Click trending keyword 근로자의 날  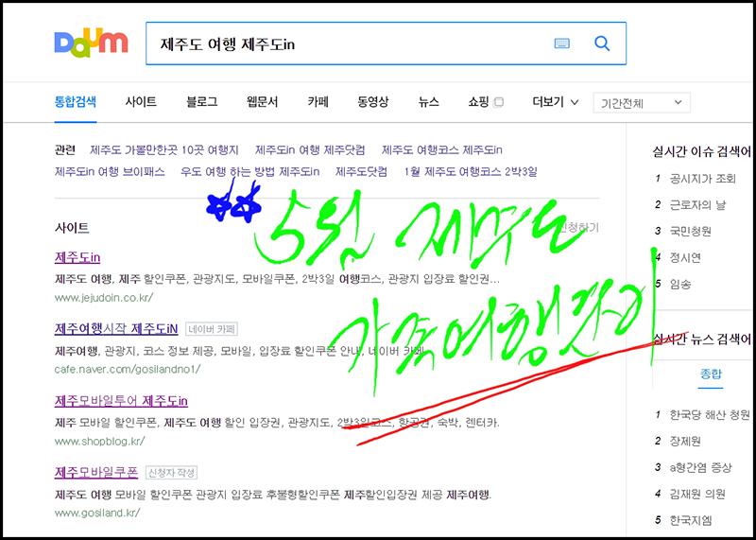697,205
